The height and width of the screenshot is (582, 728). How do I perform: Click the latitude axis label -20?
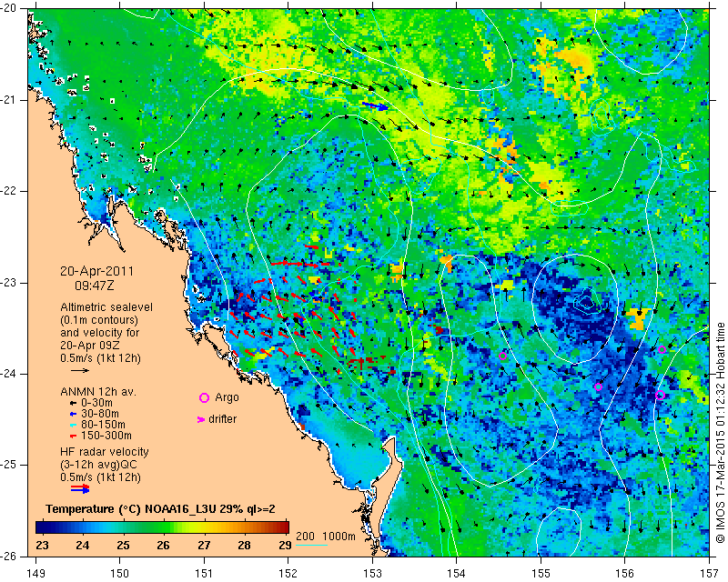(x=10, y=8)
